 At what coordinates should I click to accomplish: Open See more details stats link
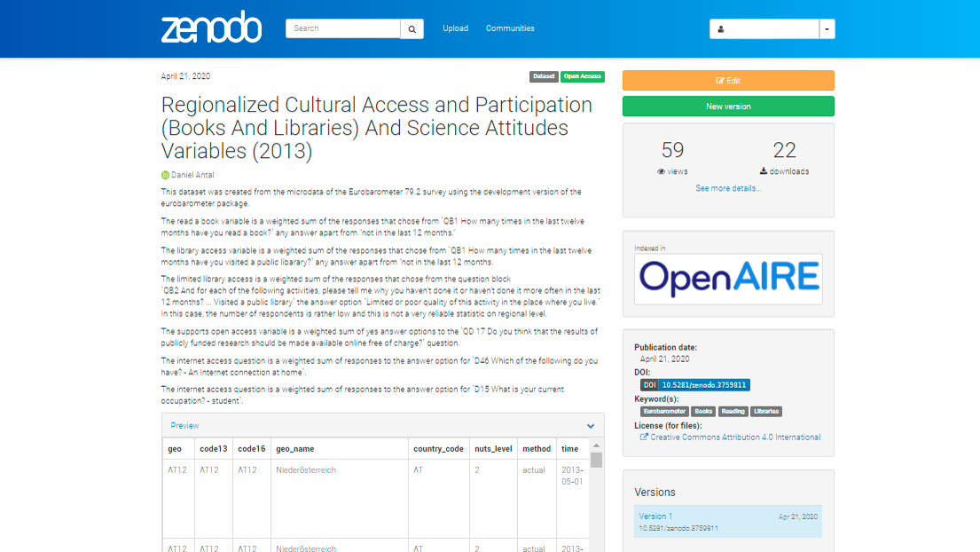click(728, 188)
